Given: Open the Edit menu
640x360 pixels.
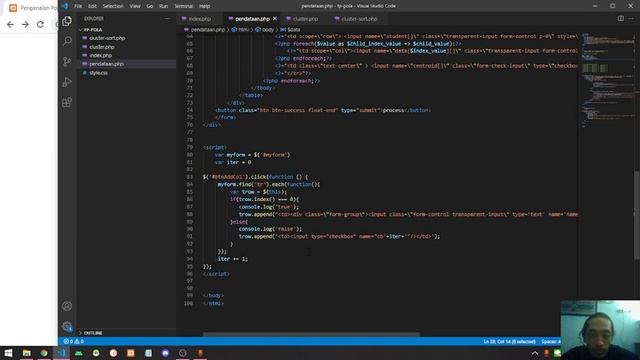Looking at the screenshot, I should click(92, 6).
